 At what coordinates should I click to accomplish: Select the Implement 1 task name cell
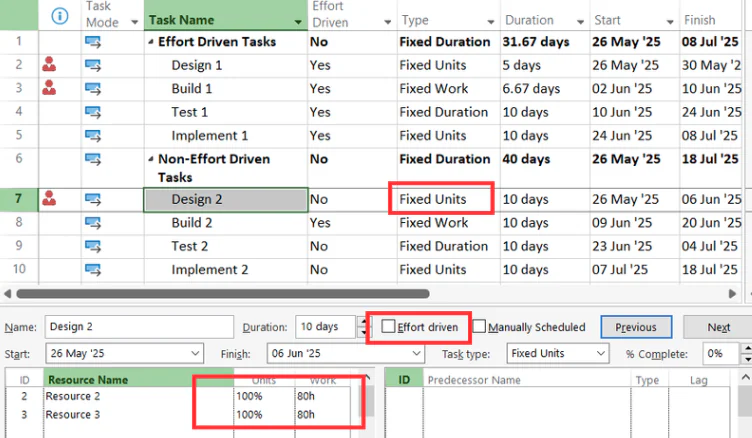pyautogui.click(x=225, y=136)
